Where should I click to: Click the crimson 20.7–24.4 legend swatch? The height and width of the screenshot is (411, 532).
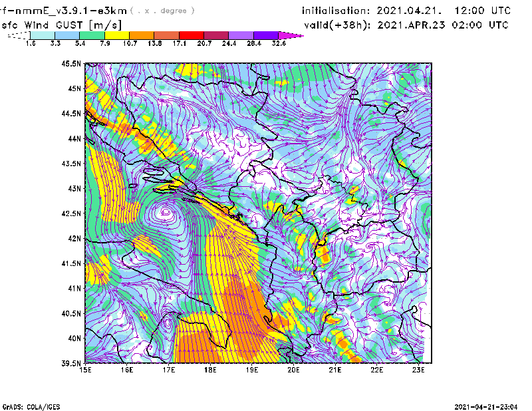(216, 35)
